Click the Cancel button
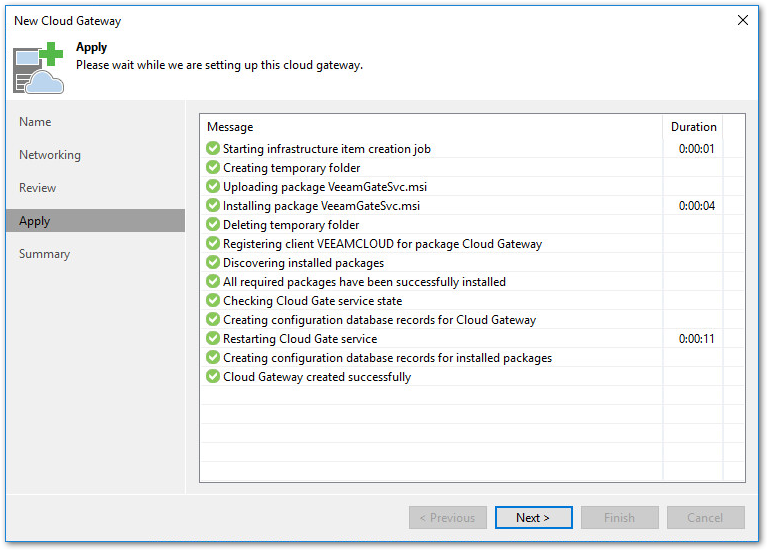 [705, 518]
